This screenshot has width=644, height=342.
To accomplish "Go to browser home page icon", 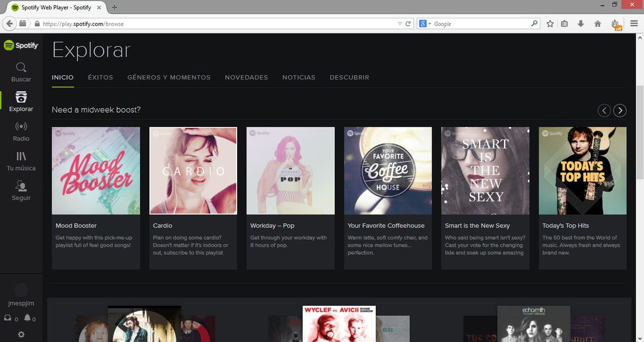I will point(598,24).
